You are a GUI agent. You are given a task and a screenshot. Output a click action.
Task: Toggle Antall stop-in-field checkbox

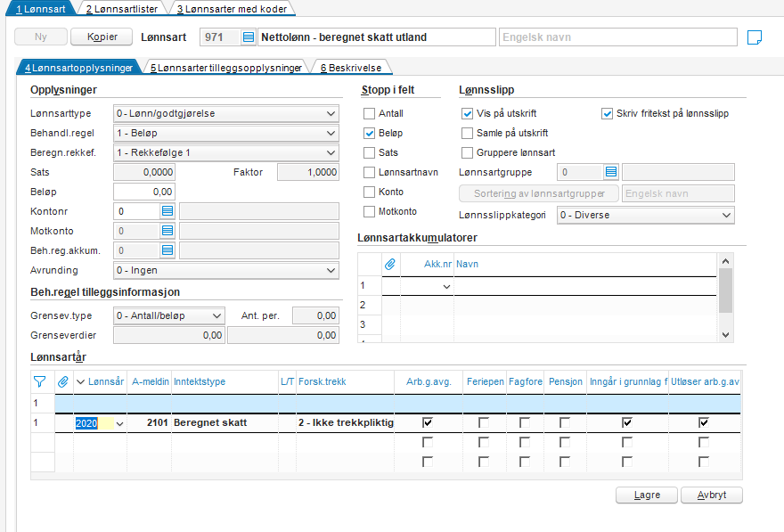(369, 113)
